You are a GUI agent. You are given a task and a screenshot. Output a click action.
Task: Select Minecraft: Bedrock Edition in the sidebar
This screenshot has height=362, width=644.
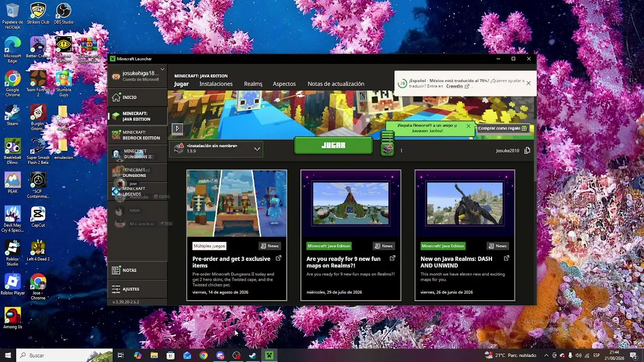[137, 135]
